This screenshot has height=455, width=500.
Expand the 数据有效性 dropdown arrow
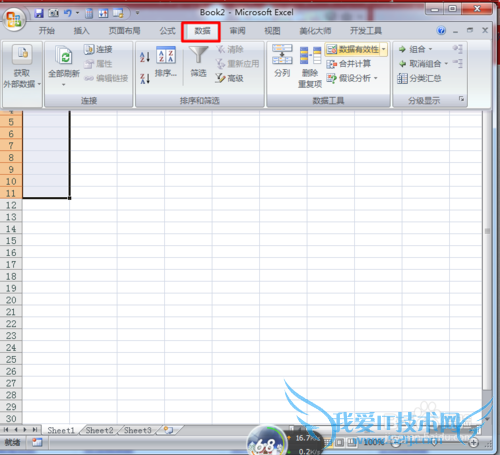pos(384,50)
